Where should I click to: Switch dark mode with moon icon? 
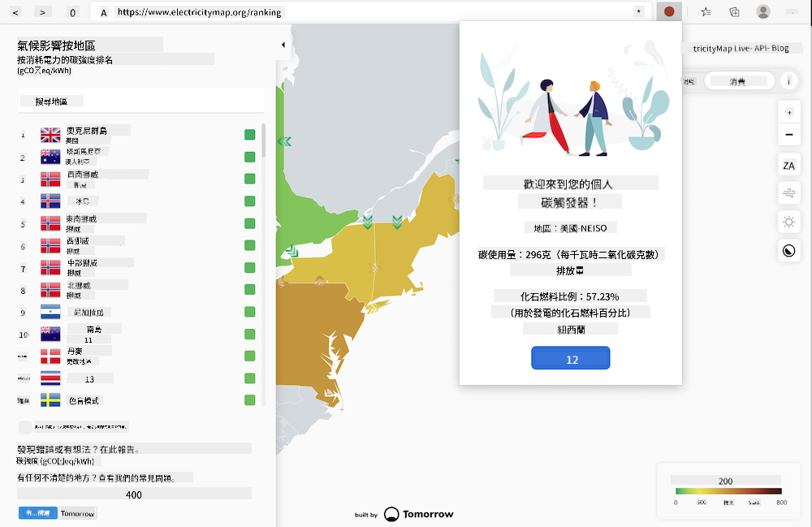pyautogui.click(x=788, y=251)
